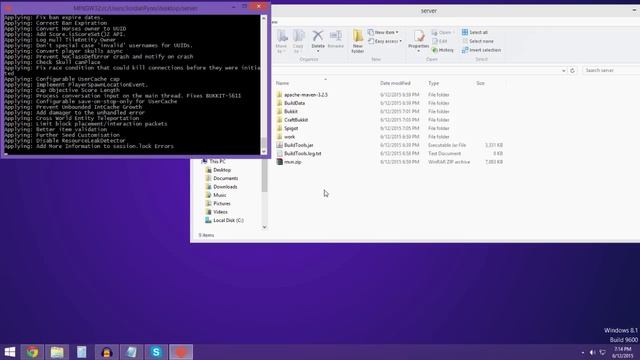
Task: Click Edit in the Open group
Action: pos(440,41)
